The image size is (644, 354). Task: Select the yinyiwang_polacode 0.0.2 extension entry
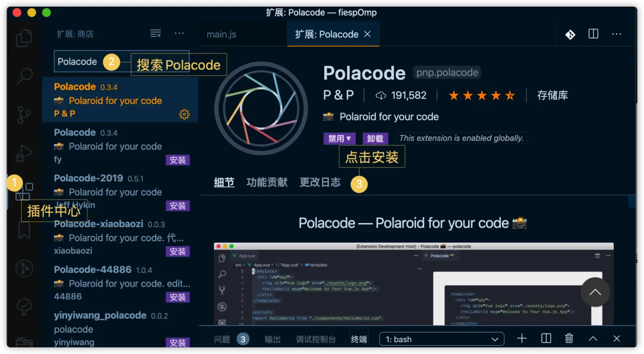(120, 327)
